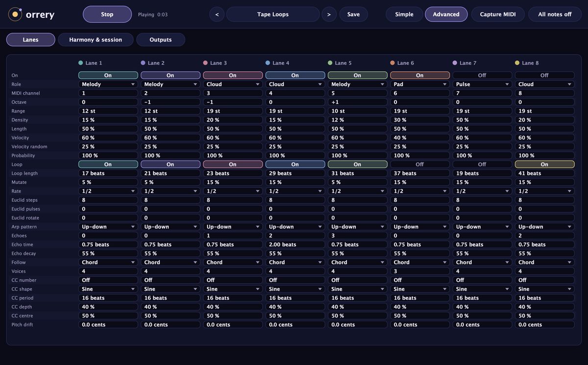Select the Lane 5 Octave value +1
Image resolution: width=588 pixels, height=365 pixels.
pos(357,102)
